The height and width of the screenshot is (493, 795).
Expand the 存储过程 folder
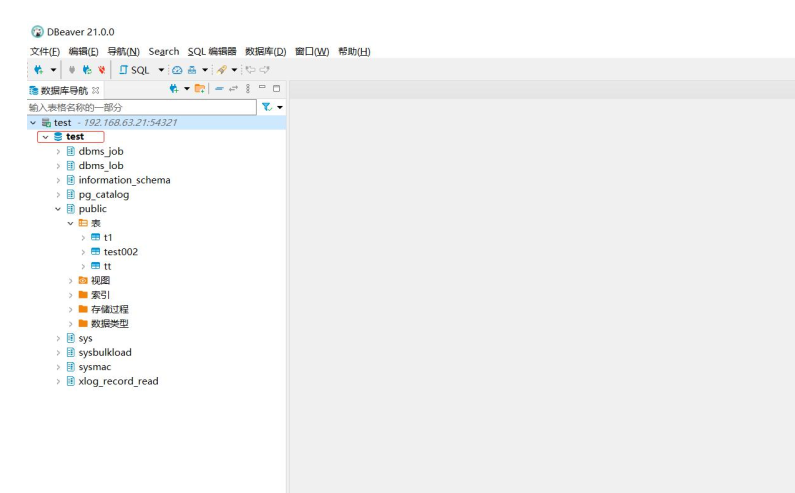coord(70,309)
